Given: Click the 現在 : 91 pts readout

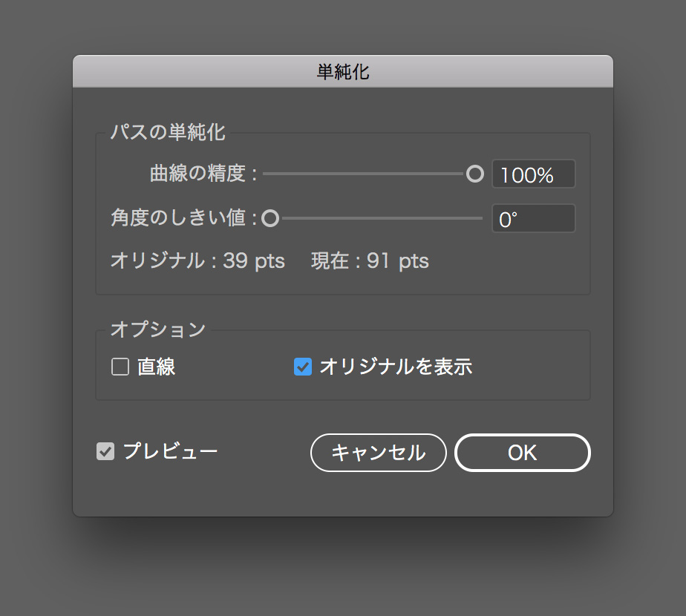Looking at the screenshot, I should 370,261.
